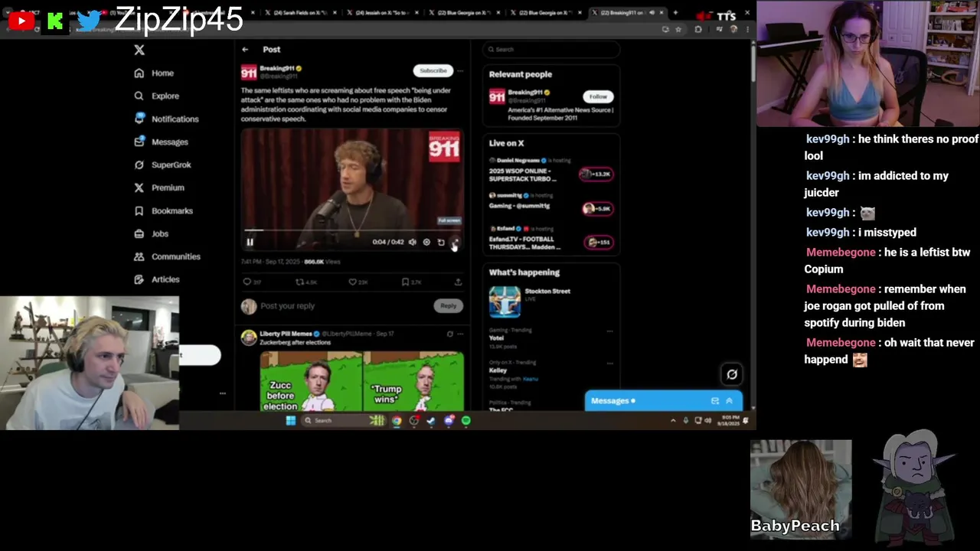Open Explore in the X sidebar
Screen dimensions: 980x551
point(156,96)
